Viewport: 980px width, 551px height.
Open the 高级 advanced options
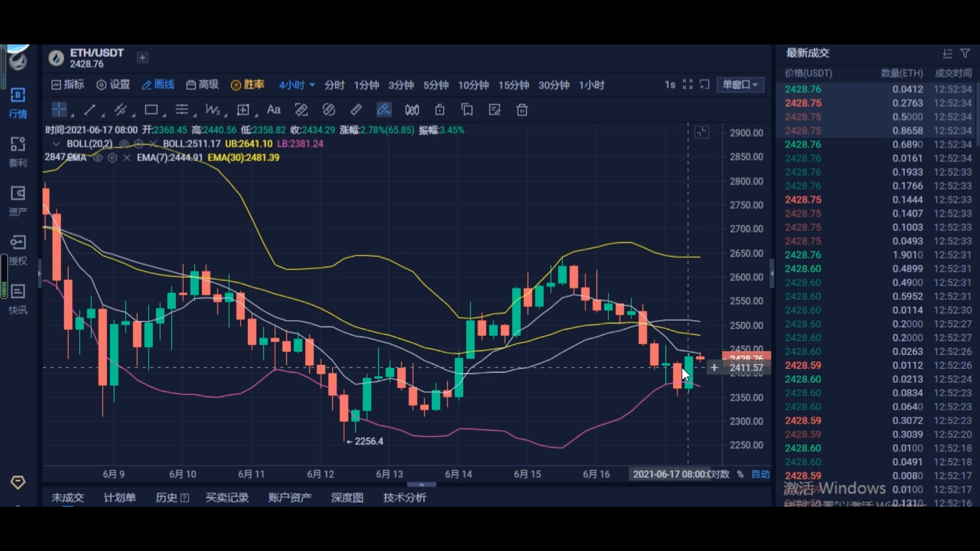[x=203, y=85]
